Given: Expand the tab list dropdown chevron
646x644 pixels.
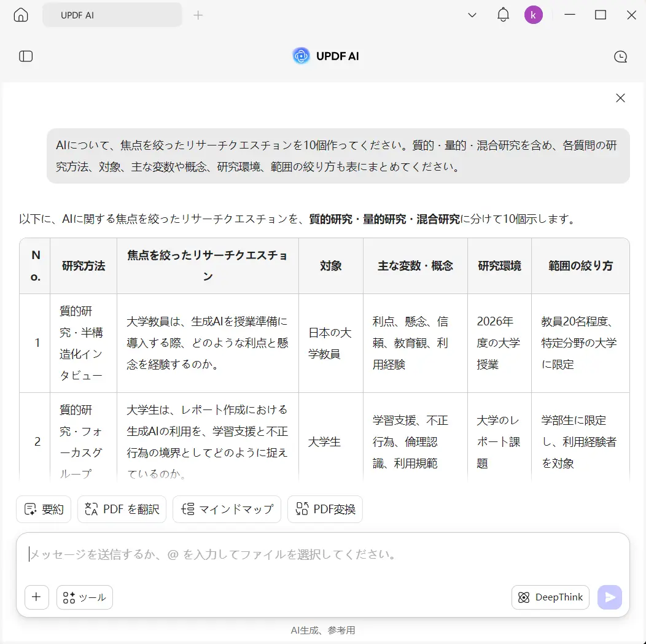Looking at the screenshot, I should point(472,15).
